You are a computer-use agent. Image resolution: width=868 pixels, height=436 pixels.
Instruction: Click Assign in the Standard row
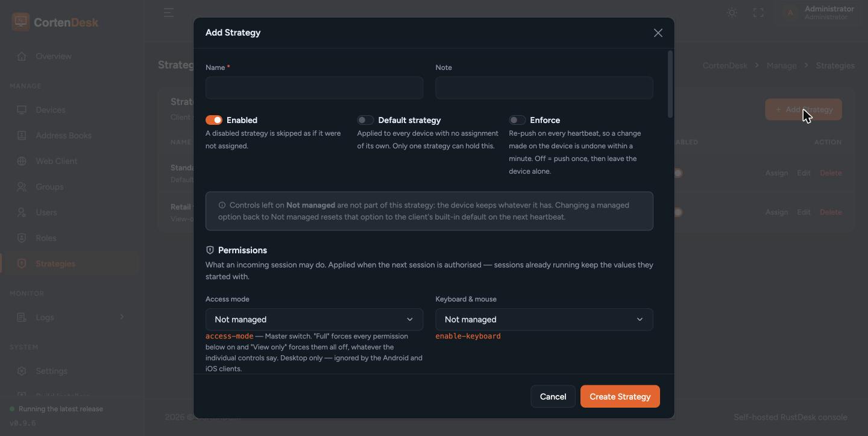(776, 173)
